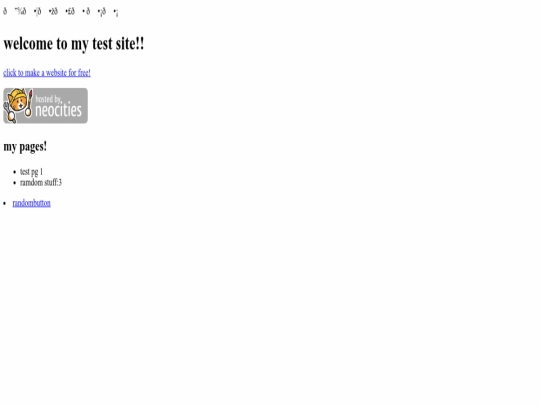
Task: Click 'site!!' at the end of the heading
Action: pos(130,44)
